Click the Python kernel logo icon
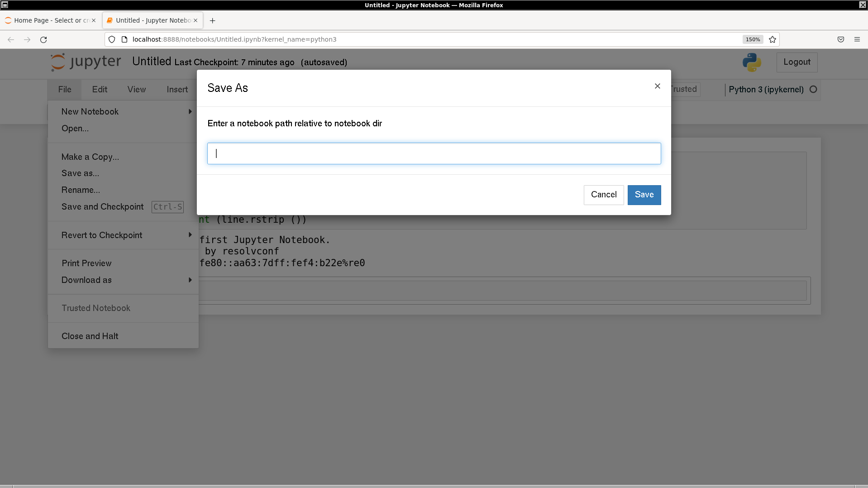 pyautogui.click(x=751, y=62)
